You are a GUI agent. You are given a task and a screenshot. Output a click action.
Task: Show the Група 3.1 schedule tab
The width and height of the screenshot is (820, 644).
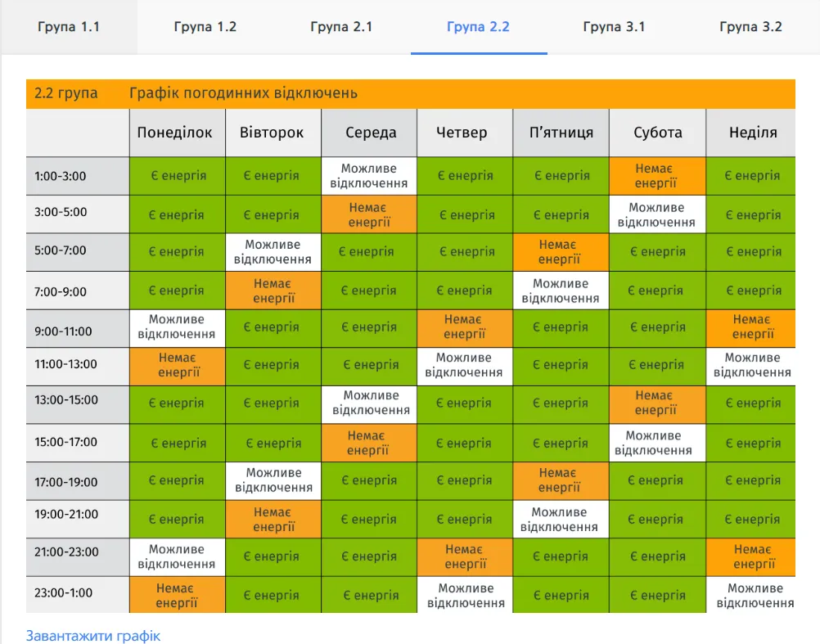click(614, 27)
